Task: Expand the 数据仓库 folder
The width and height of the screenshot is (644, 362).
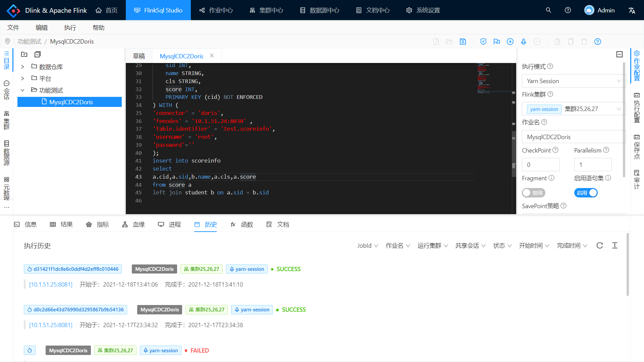Action: (22, 67)
